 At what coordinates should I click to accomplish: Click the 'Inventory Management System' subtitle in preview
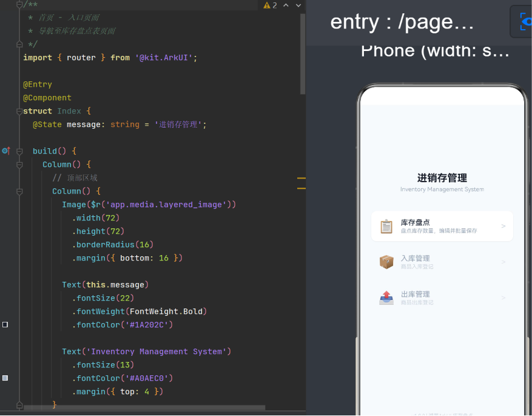(442, 189)
